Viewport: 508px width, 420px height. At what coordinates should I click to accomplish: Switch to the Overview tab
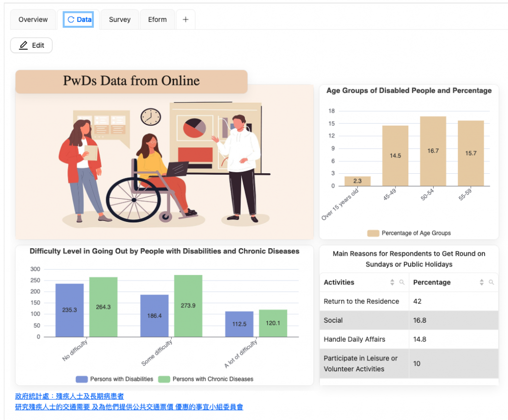click(33, 19)
